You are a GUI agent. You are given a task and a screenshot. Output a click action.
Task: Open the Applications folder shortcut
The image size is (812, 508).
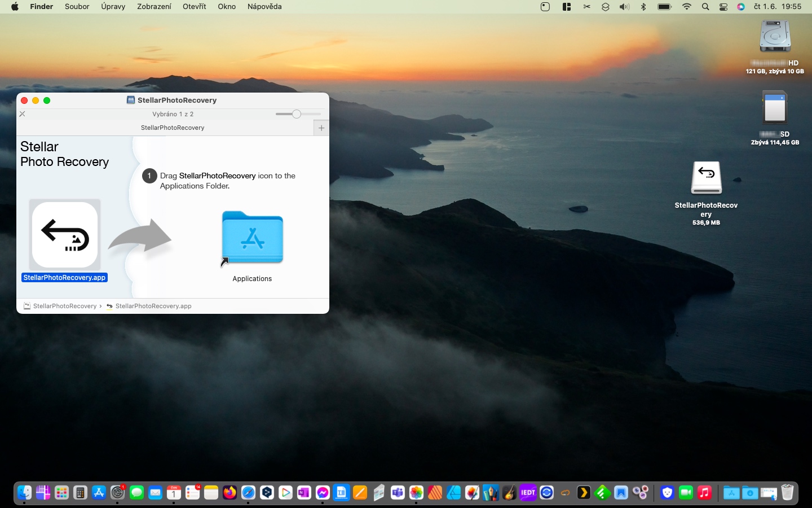tap(252, 238)
